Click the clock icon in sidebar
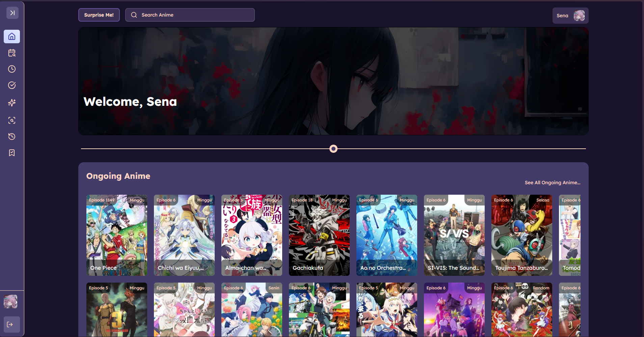The width and height of the screenshot is (644, 337). [x=12, y=69]
